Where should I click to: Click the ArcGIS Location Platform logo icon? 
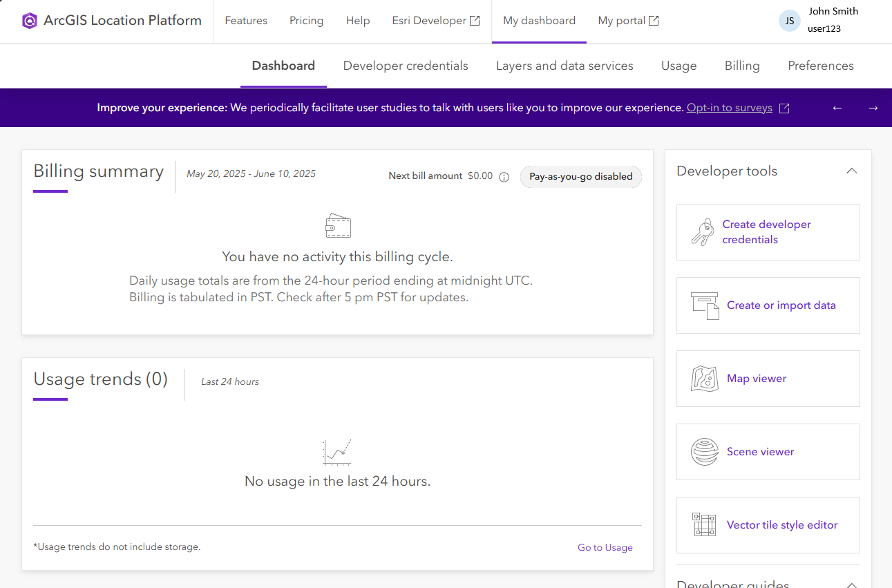(29, 21)
